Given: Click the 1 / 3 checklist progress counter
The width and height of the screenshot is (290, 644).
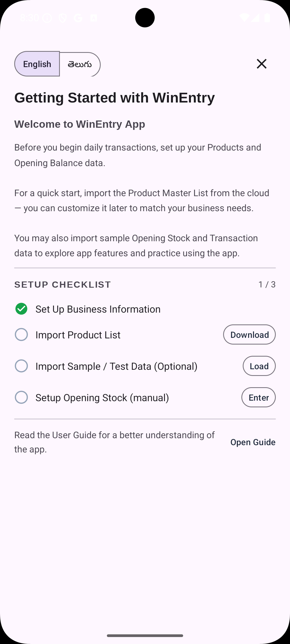Looking at the screenshot, I should tap(267, 284).
